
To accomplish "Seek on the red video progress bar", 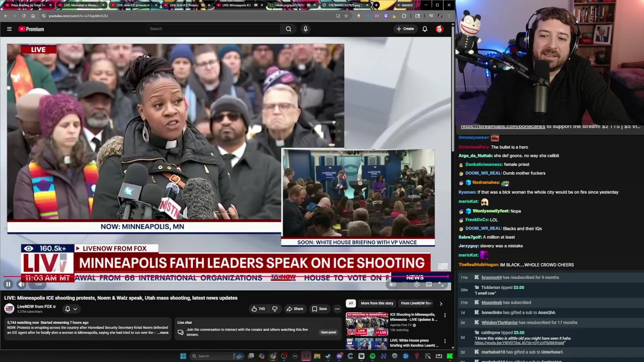I will point(226,277).
